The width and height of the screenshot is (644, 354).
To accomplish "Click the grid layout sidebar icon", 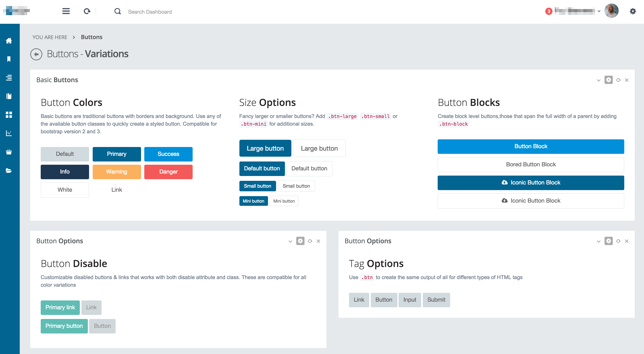I will pos(9,115).
